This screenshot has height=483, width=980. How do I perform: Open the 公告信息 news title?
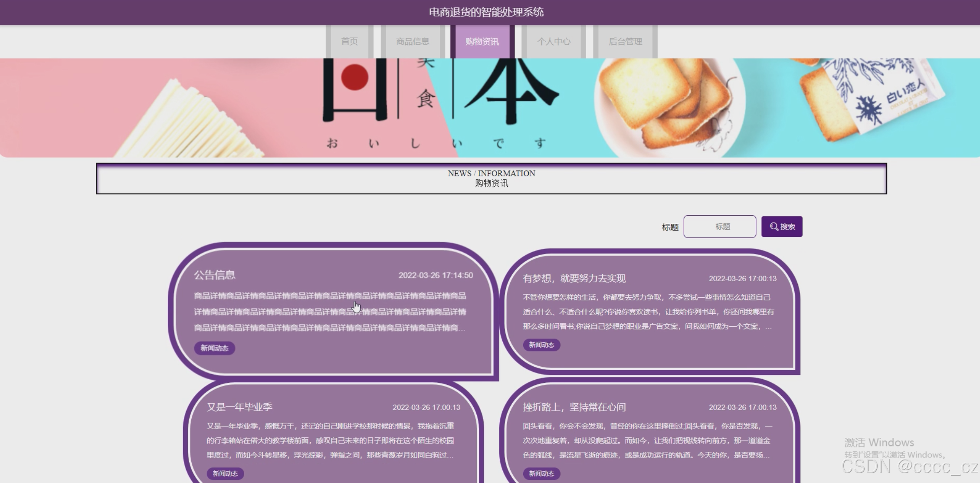[x=215, y=275]
